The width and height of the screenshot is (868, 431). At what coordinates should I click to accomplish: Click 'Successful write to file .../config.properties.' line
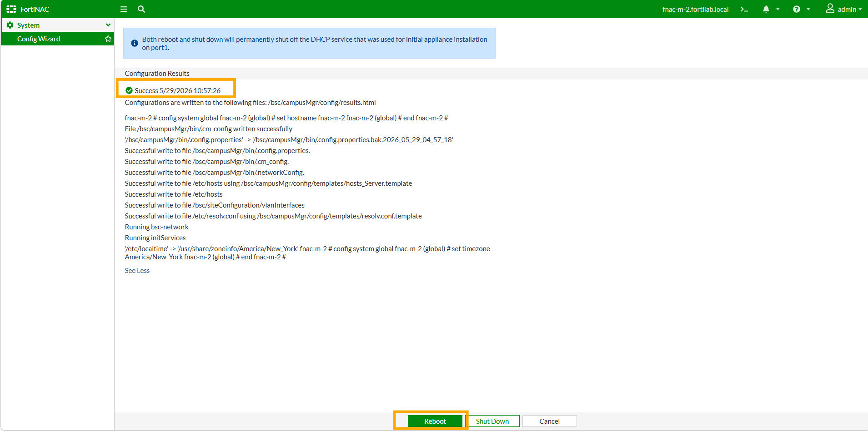click(x=217, y=151)
